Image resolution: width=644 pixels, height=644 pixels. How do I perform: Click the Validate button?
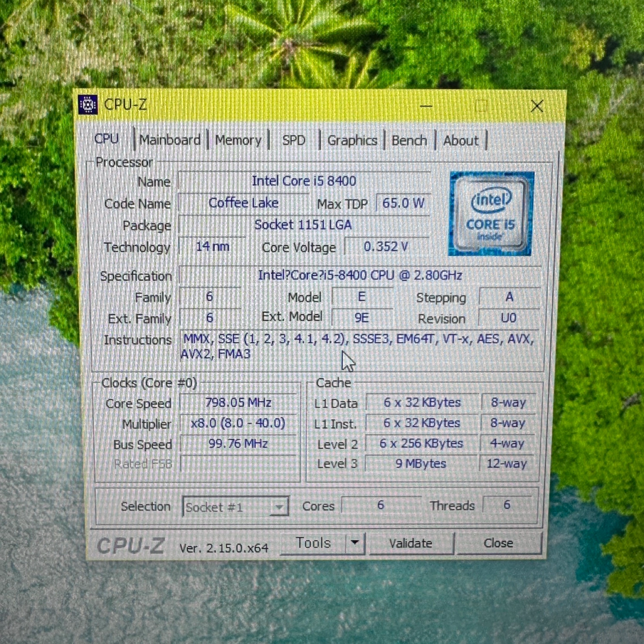(410, 543)
